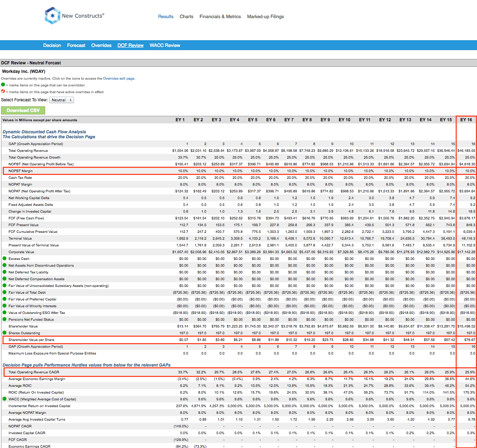Click the Workday Inc. (WDAY) title
This screenshot has height=448, width=477.
[23, 71]
